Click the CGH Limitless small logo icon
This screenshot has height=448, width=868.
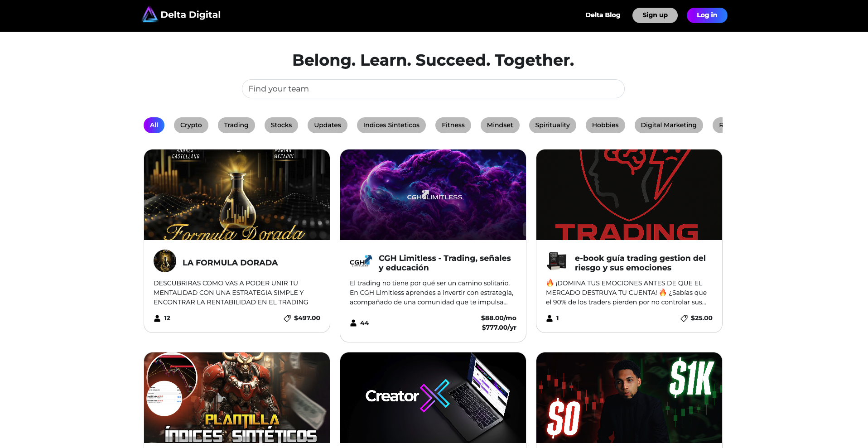click(x=361, y=261)
